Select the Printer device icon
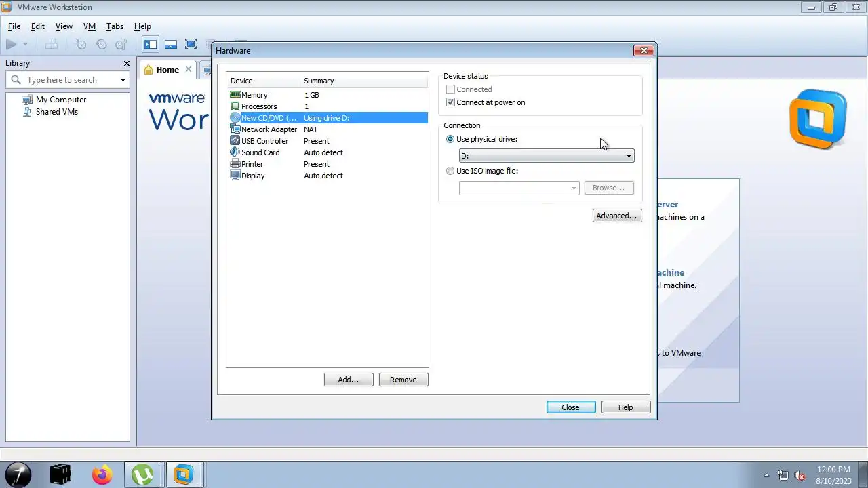This screenshot has width=868, height=488. (x=235, y=164)
